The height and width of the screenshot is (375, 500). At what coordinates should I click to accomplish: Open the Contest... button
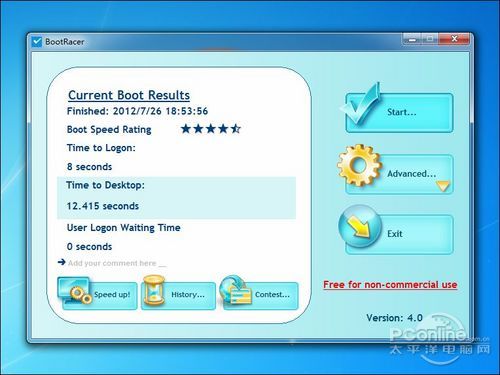pos(260,295)
